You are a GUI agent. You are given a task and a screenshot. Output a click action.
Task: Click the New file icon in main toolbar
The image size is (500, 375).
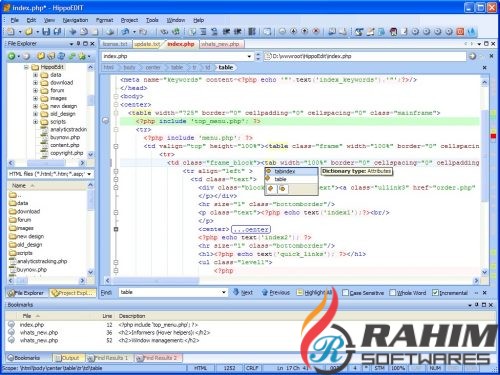tap(11, 32)
